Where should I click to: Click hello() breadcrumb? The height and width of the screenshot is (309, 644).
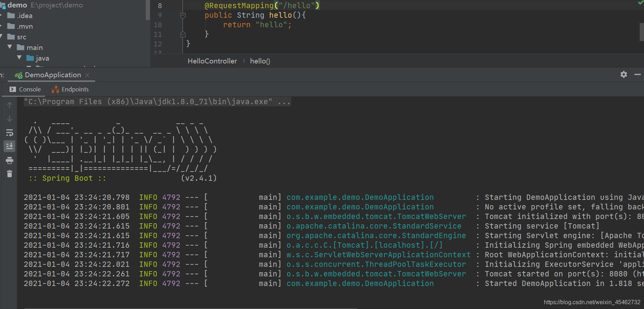[x=260, y=61]
